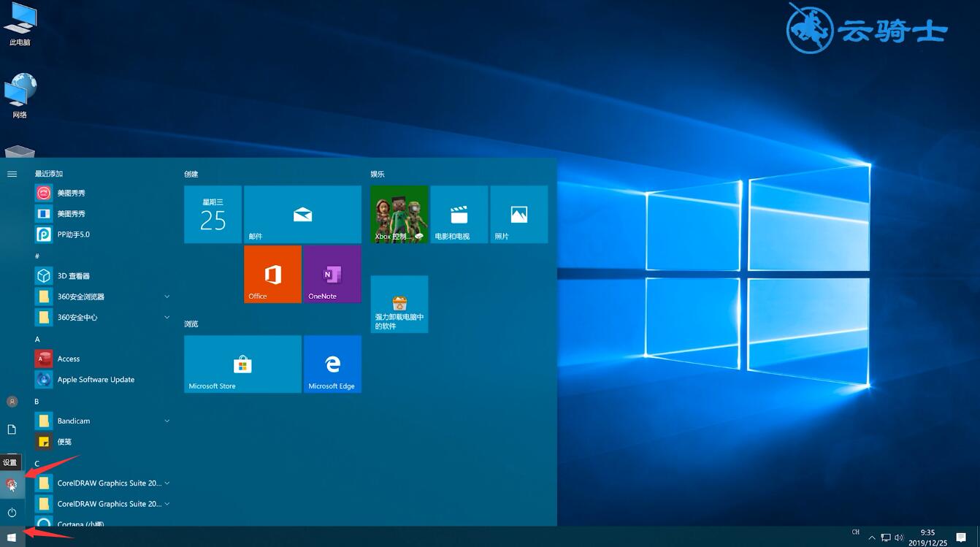Image resolution: width=980 pixels, height=547 pixels.
Task: Open the 邮件 mail tile
Action: (302, 214)
